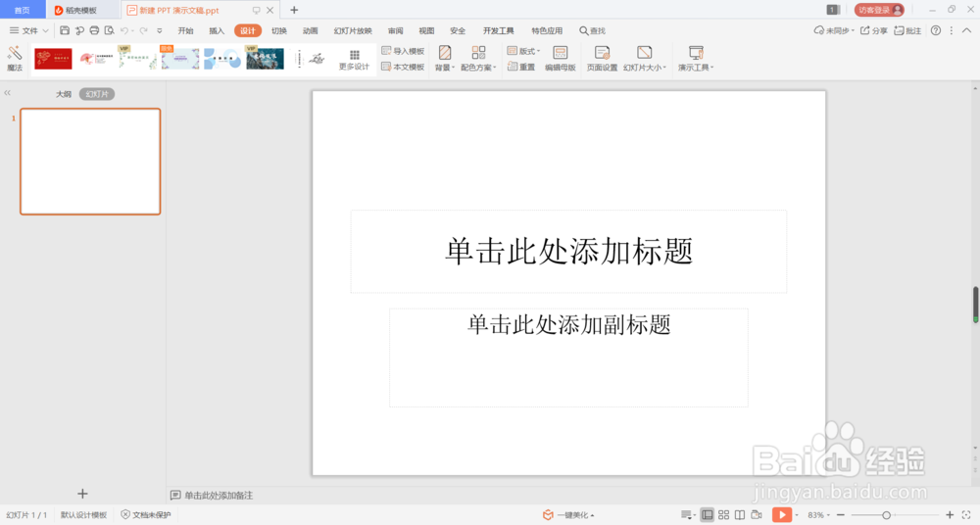Open Print Preview icon
This screenshot has height=525, width=980.
click(110, 30)
